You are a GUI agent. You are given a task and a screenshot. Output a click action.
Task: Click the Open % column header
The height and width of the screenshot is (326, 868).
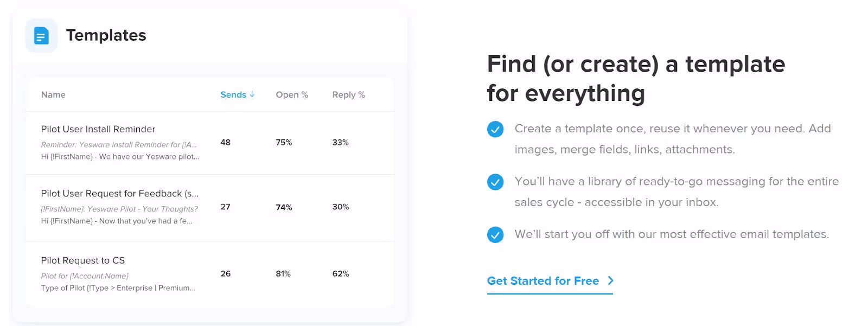point(292,94)
